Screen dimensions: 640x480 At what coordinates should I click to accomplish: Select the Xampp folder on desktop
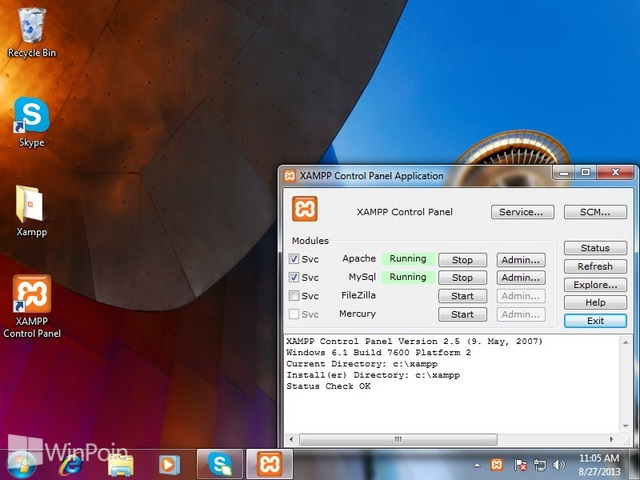(31, 211)
